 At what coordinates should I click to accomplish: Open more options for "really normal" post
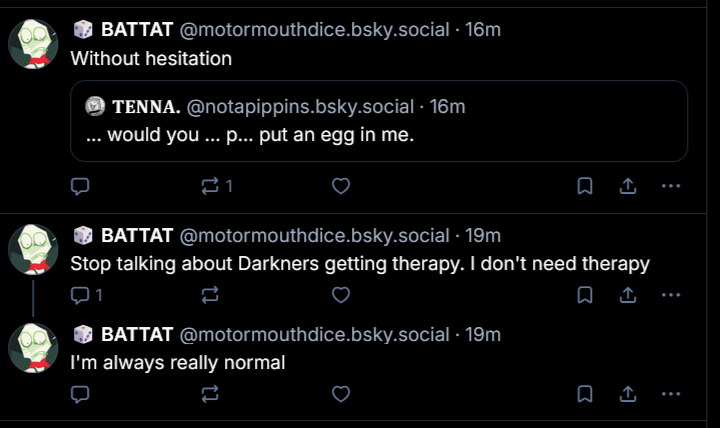click(x=671, y=394)
